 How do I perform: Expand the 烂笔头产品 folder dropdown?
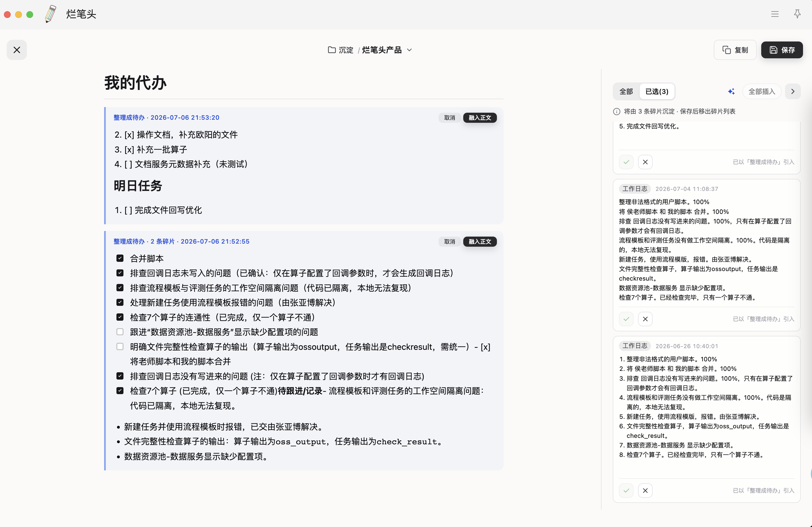pos(409,50)
